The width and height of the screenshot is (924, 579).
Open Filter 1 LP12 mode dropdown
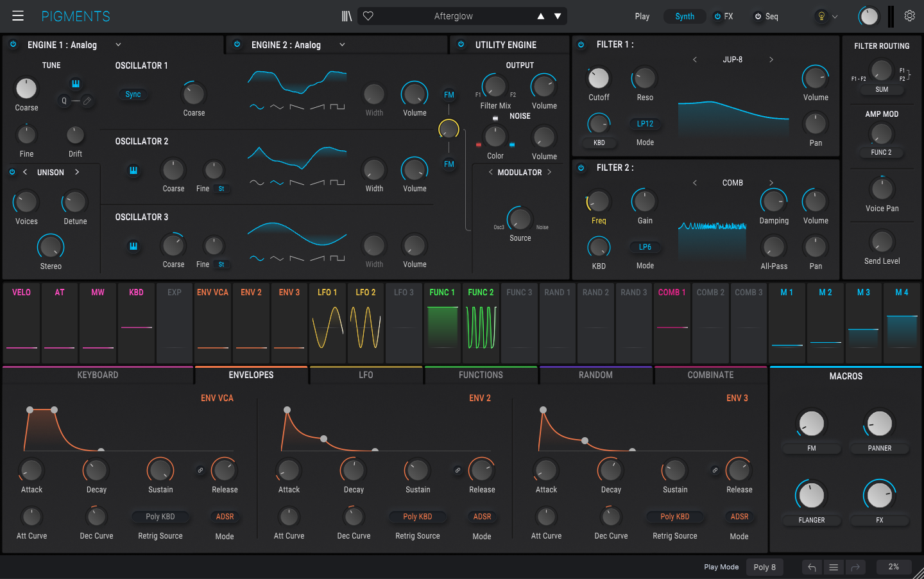pyautogui.click(x=645, y=124)
